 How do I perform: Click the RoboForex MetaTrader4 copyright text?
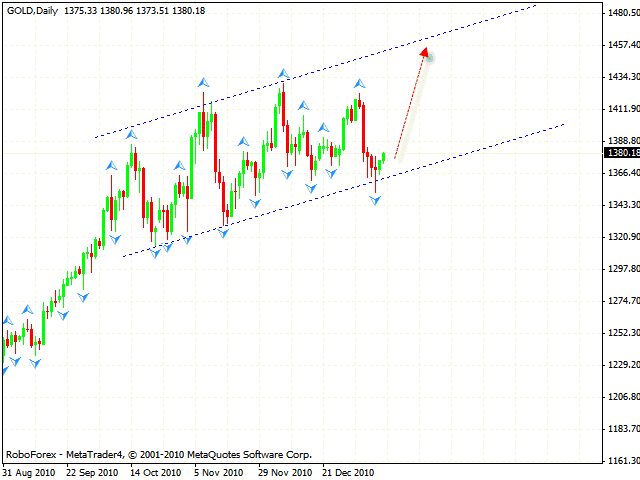pos(159,454)
